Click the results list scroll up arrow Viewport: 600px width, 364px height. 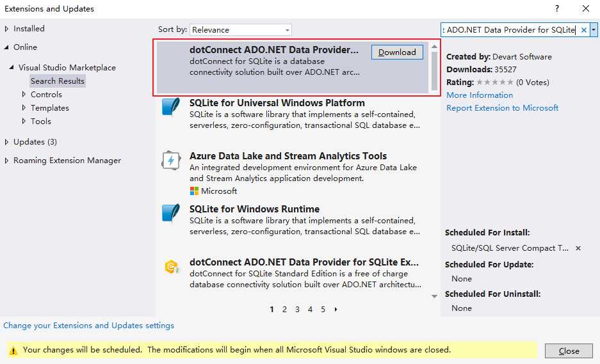(x=434, y=47)
